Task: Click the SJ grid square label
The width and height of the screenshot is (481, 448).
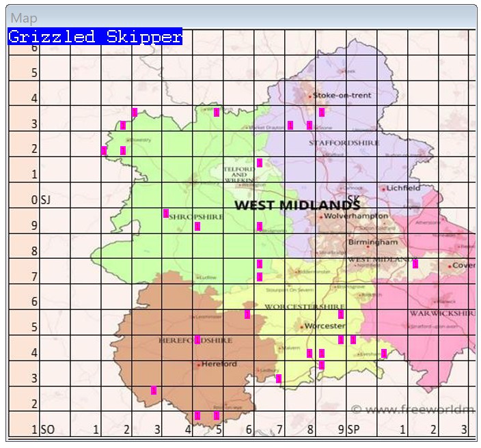Action: tap(46, 200)
